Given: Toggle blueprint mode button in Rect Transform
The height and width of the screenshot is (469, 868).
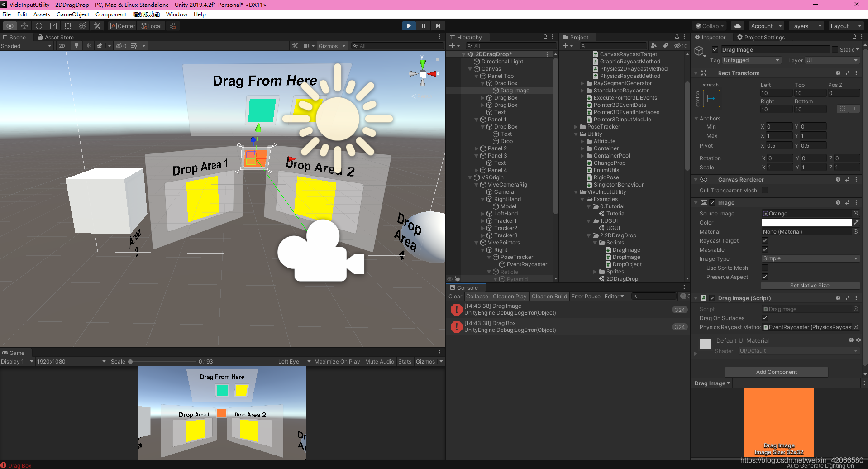Looking at the screenshot, I should (x=842, y=109).
